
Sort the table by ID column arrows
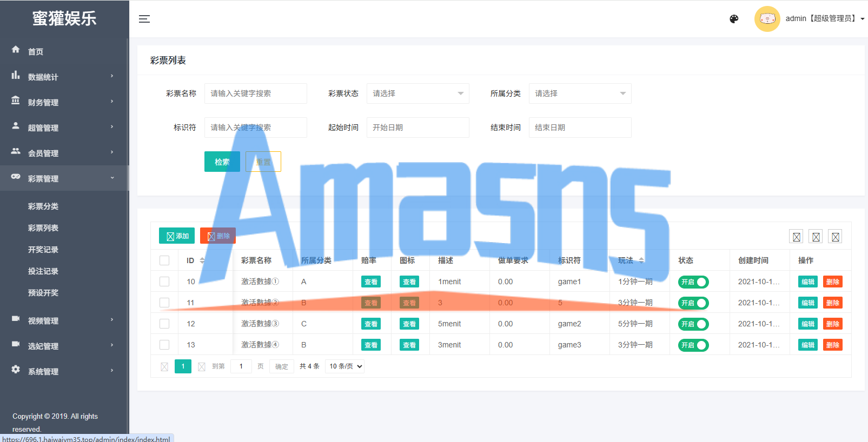click(x=202, y=260)
